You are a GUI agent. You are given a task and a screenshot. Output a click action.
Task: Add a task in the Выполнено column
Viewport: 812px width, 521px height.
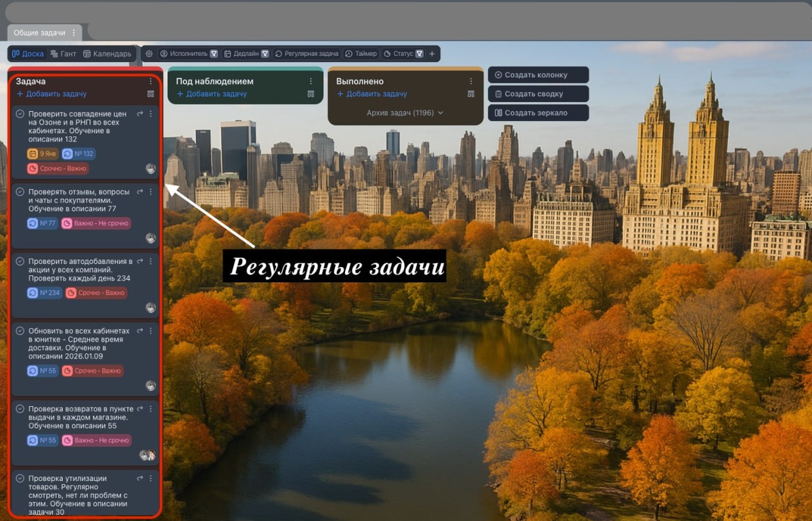pyautogui.click(x=372, y=94)
